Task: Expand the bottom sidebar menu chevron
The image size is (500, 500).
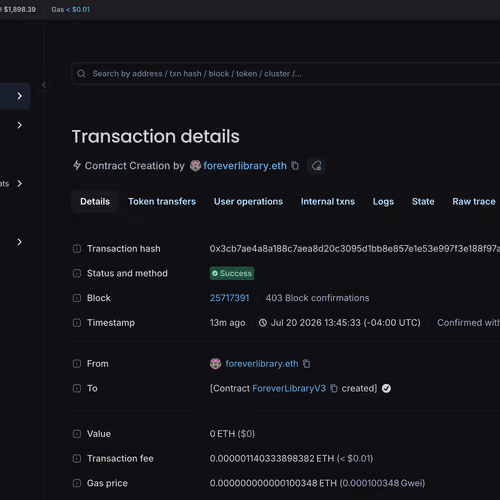Action: (x=20, y=242)
